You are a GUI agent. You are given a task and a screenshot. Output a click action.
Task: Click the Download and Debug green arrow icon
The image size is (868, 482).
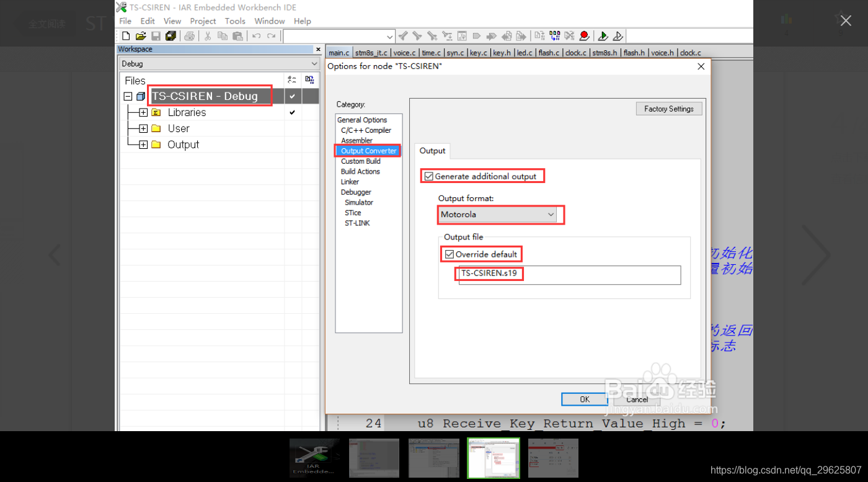[603, 36]
